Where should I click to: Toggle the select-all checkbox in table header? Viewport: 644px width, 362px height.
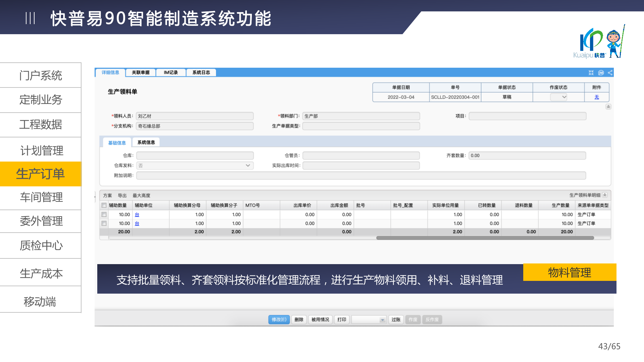click(104, 205)
